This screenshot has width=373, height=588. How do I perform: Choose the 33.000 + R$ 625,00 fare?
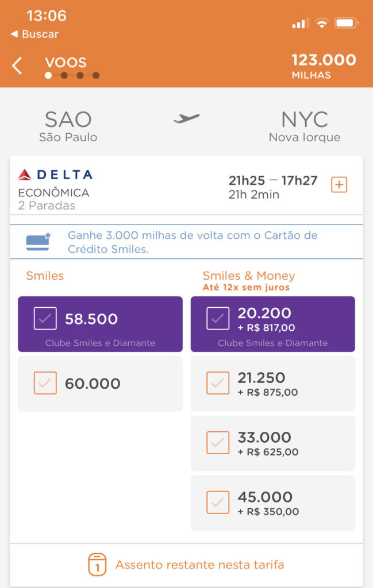[x=273, y=443]
